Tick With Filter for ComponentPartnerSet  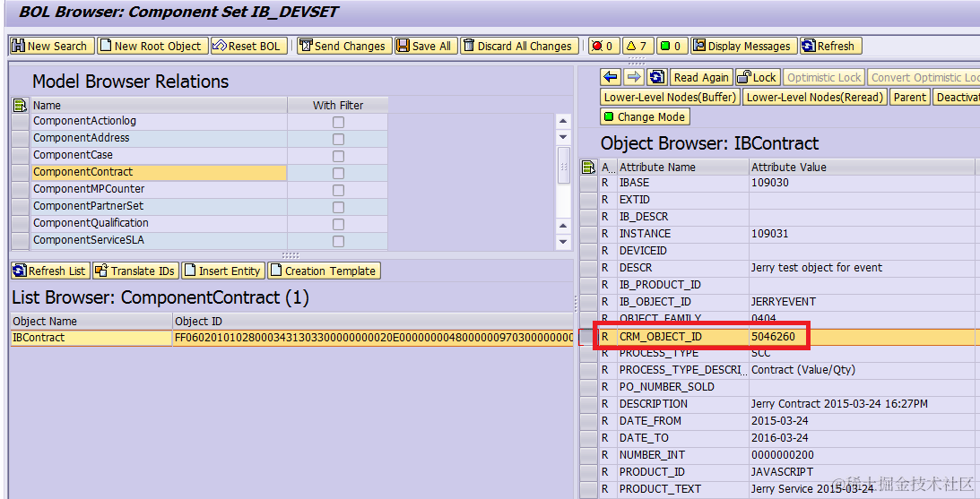(x=338, y=207)
